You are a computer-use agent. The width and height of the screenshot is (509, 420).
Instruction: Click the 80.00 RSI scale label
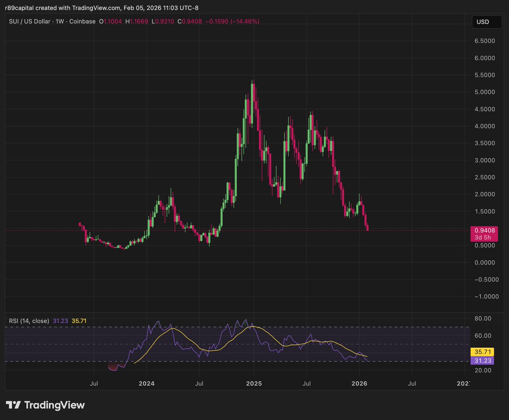pos(484,319)
